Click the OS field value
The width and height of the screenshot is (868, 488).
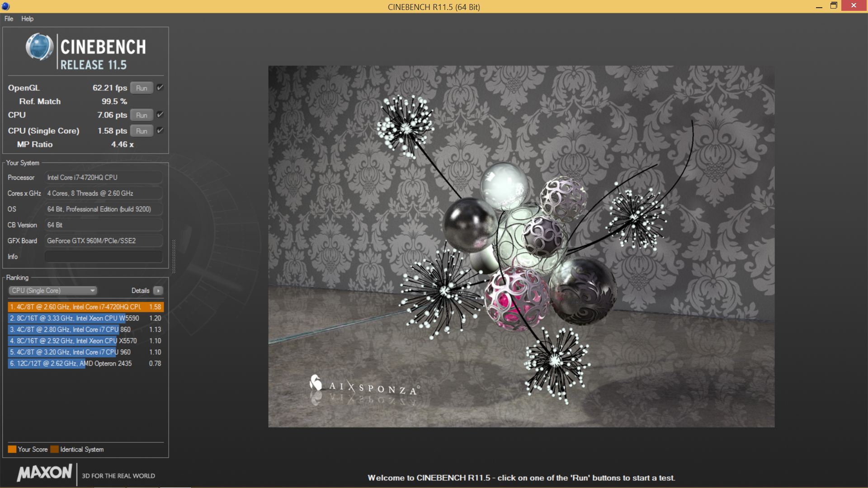[x=104, y=209]
